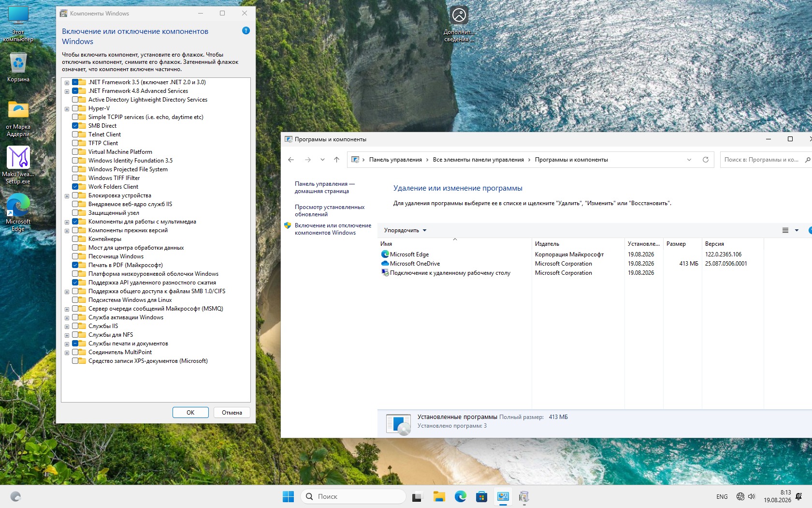The height and width of the screenshot is (508, 812).
Task: Open the Recycle Bin desktop icon
Action: click(18, 67)
